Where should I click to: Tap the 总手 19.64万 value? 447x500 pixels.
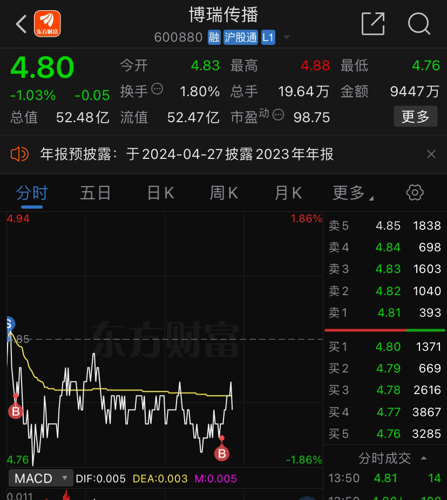pos(304,91)
